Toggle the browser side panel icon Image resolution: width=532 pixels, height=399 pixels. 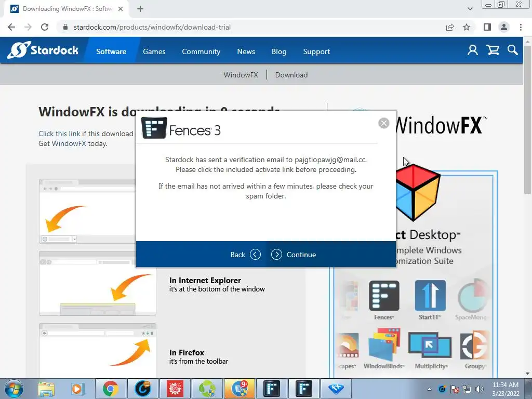tap(487, 27)
